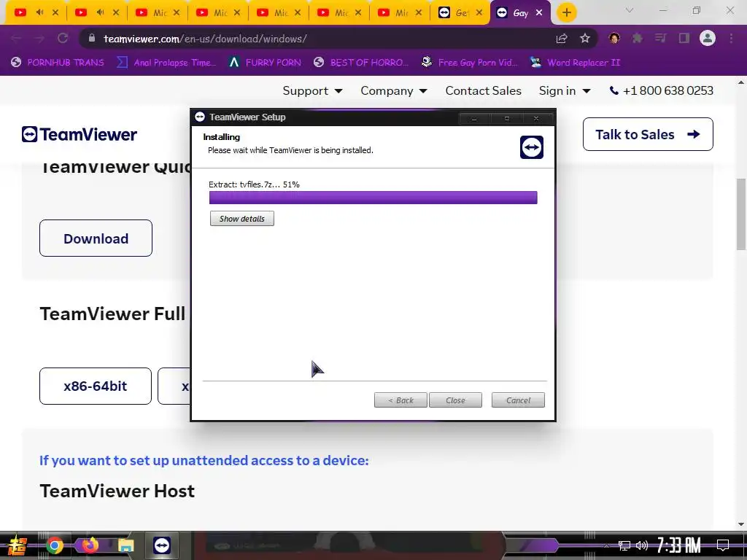Bookmark this page with the star icon
The height and width of the screenshot is (560, 747).
point(585,39)
